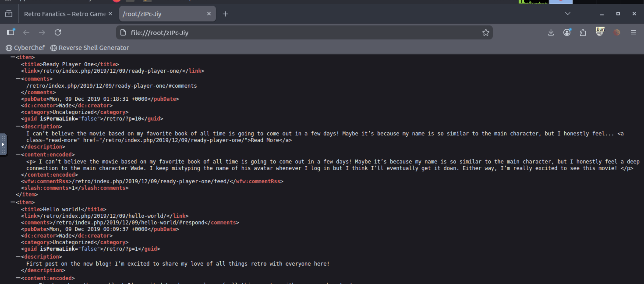Switch to Retro Fanatics tab
The width and height of the screenshot is (644, 284).
(x=65, y=14)
